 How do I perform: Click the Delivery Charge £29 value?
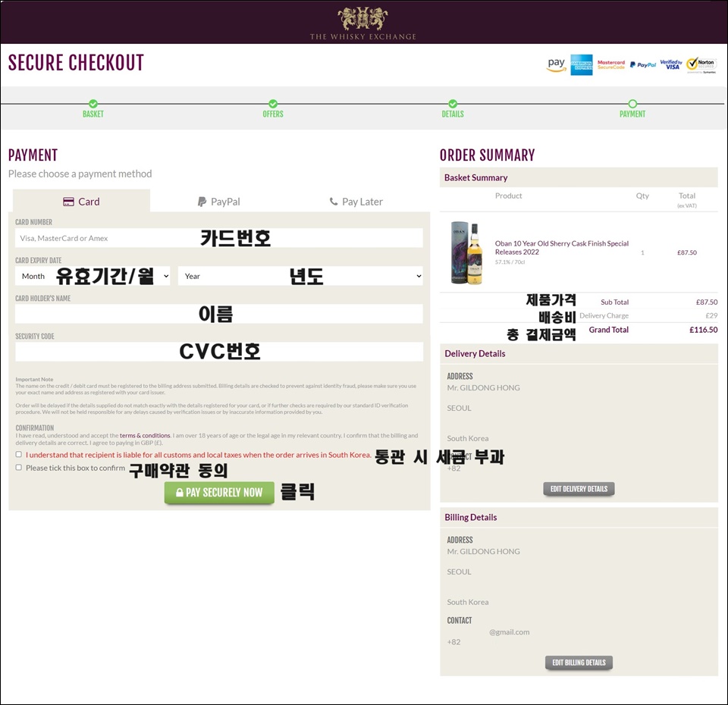(x=711, y=315)
